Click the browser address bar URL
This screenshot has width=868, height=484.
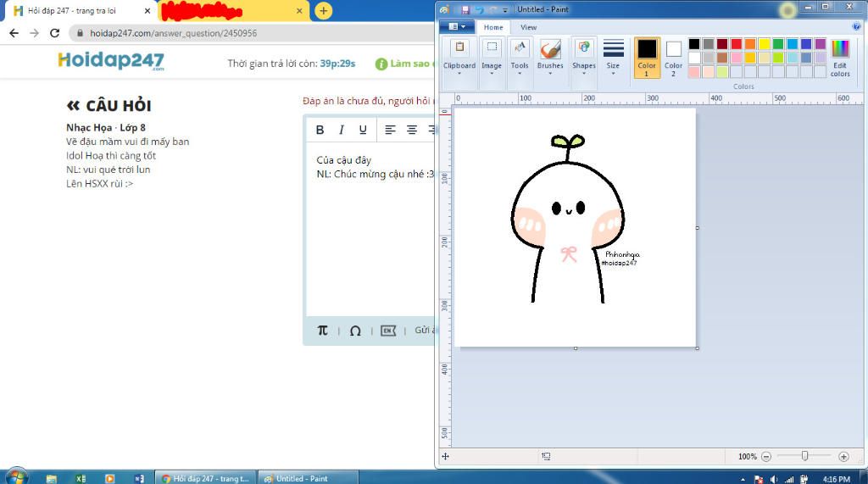click(x=173, y=33)
